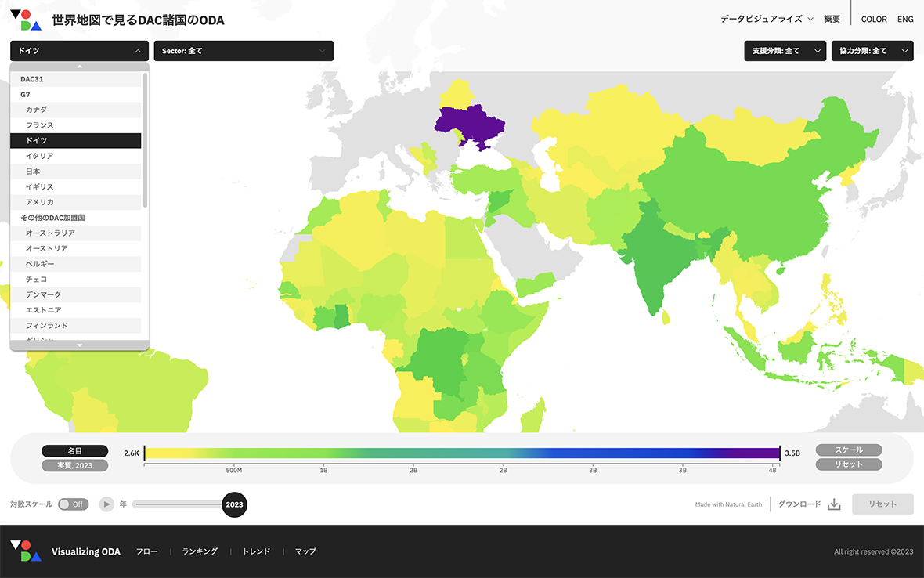Select the 名目 nominal option
The width and height of the screenshot is (924, 578).
coord(74,451)
